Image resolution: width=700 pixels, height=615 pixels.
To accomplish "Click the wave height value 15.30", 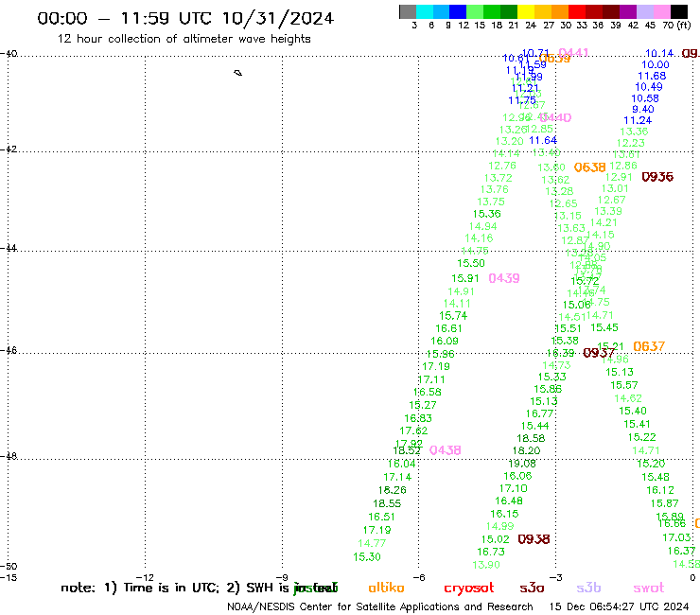I will 367,557.
